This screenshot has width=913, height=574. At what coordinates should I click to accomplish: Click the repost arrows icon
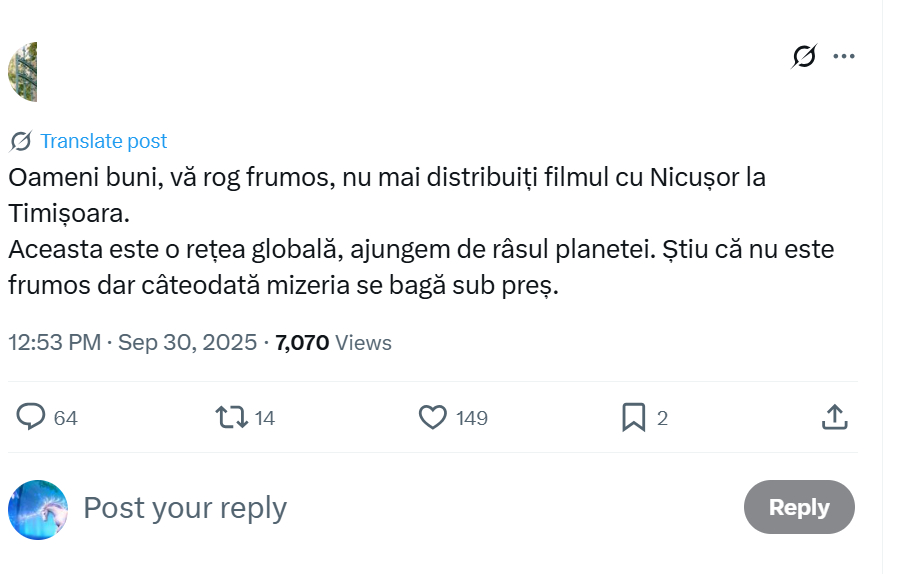click(232, 417)
